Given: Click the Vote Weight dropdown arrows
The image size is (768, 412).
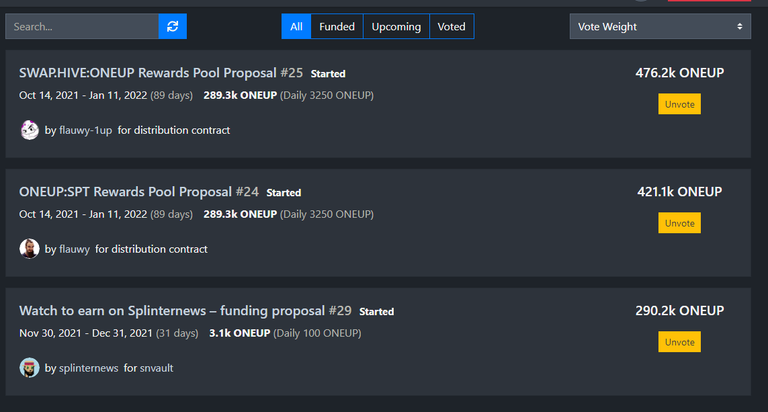Looking at the screenshot, I should pyautogui.click(x=740, y=26).
